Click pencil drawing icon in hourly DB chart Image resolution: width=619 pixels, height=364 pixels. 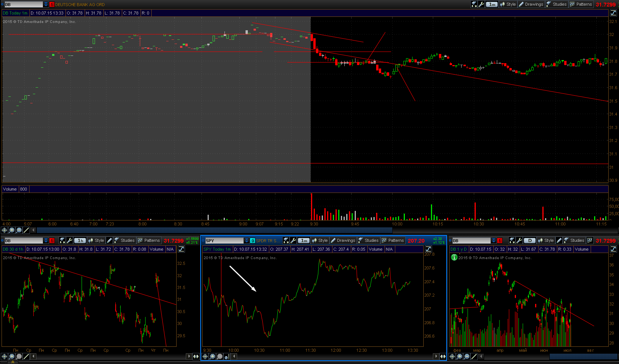point(110,240)
